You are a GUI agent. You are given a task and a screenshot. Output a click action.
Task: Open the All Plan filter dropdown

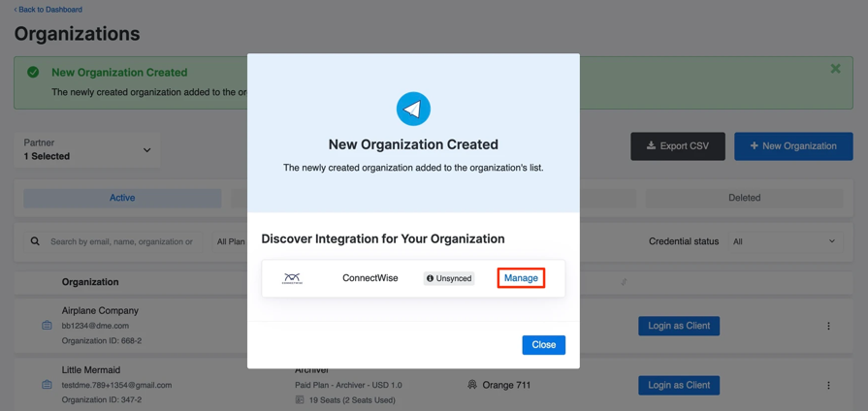click(230, 241)
